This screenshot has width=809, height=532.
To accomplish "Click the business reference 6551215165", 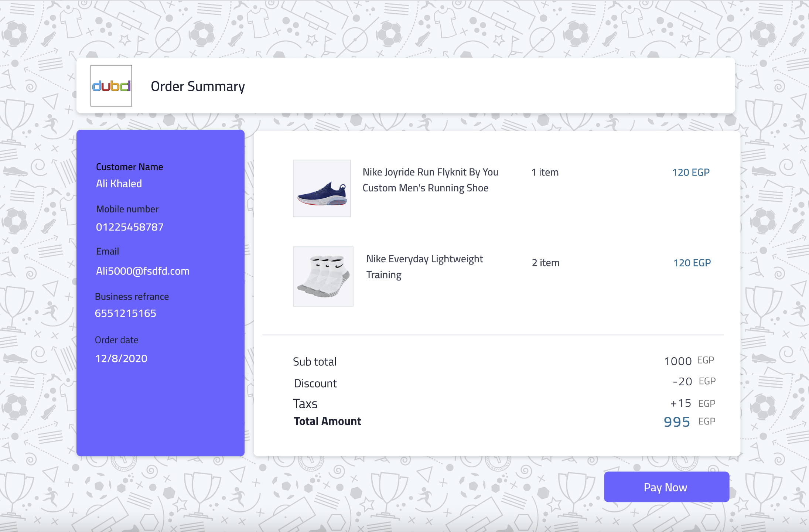I will click(x=126, y=313).
